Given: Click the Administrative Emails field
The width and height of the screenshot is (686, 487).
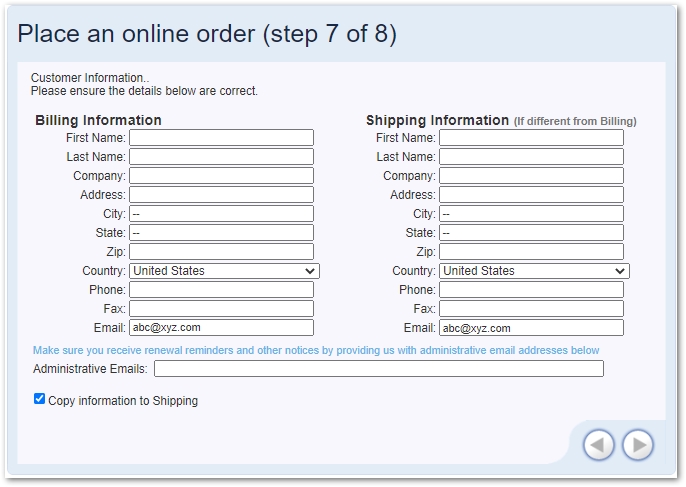Looking at the screenshot, I should tap(378, 369).
